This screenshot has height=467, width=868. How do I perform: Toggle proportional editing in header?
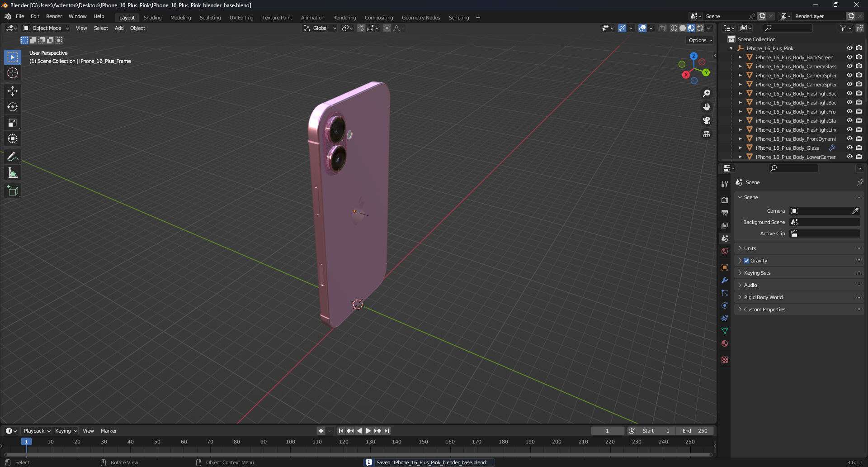pyautogui.click(x=387, y=28)
